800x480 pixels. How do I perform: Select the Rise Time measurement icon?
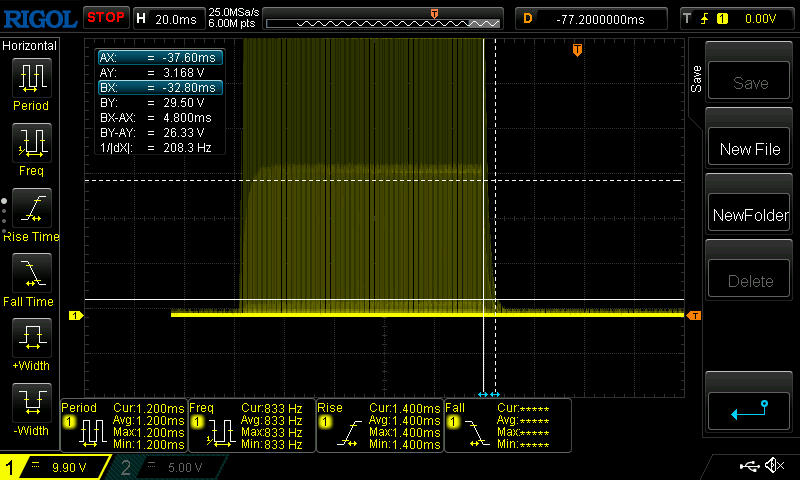pos(32,208)
